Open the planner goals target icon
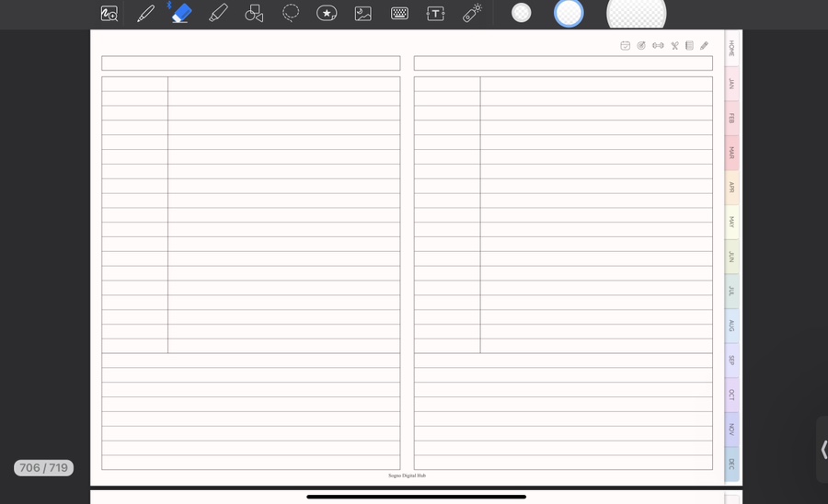828x504 pixels. 641,45
